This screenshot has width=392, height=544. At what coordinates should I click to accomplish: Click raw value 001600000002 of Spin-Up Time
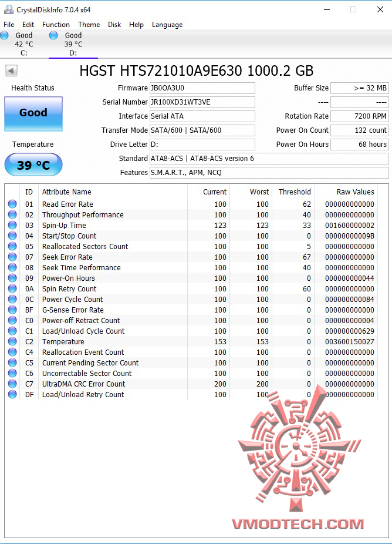click(x=350, y=226)
